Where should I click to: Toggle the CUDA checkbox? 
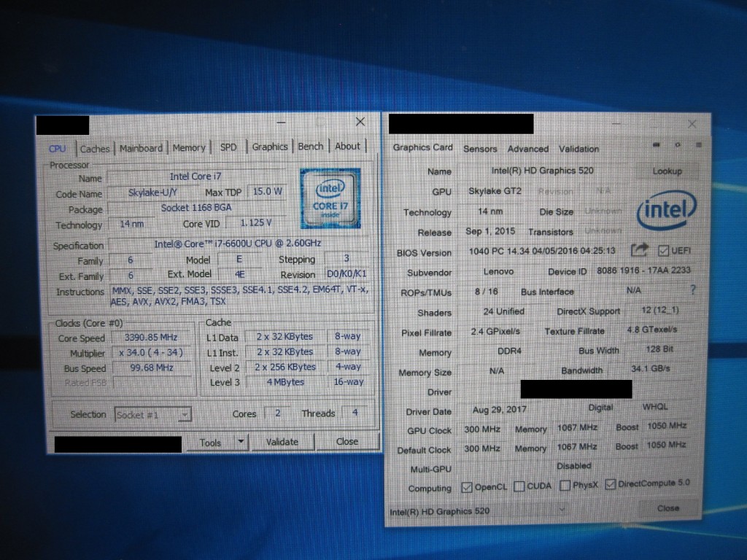click(519, 486)
